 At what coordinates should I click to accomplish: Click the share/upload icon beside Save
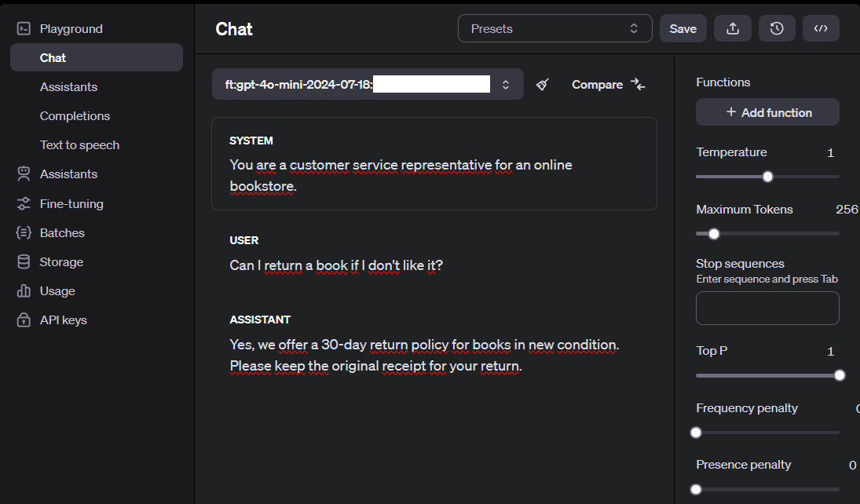(x=732, y=28)
